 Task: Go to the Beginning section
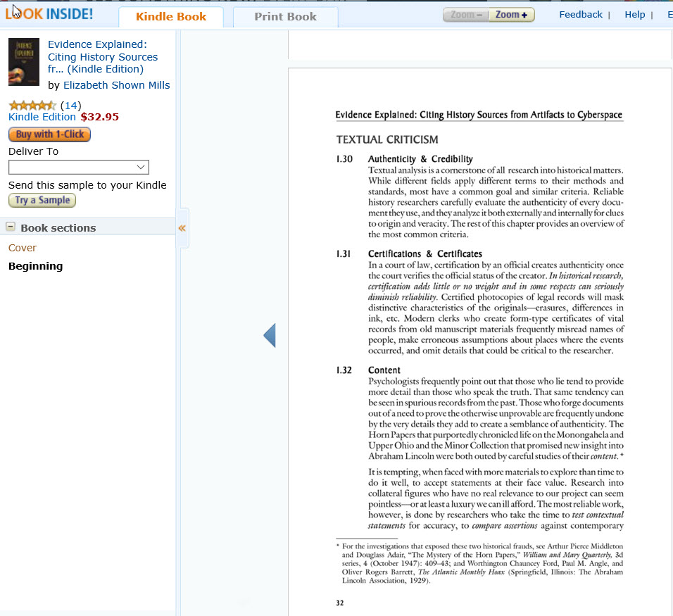tap(36, 266)
